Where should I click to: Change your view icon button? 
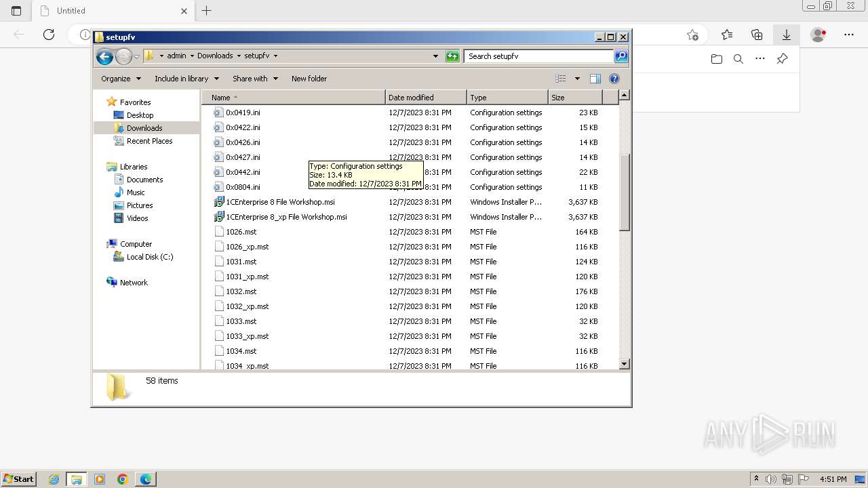point(561,79)
